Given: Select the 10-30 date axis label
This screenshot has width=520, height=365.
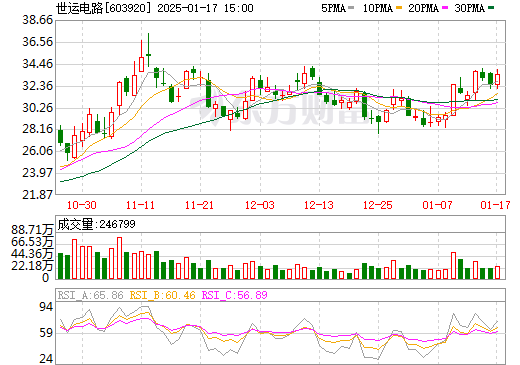Looking at the screenshot, I should click(x=82, y=205).
